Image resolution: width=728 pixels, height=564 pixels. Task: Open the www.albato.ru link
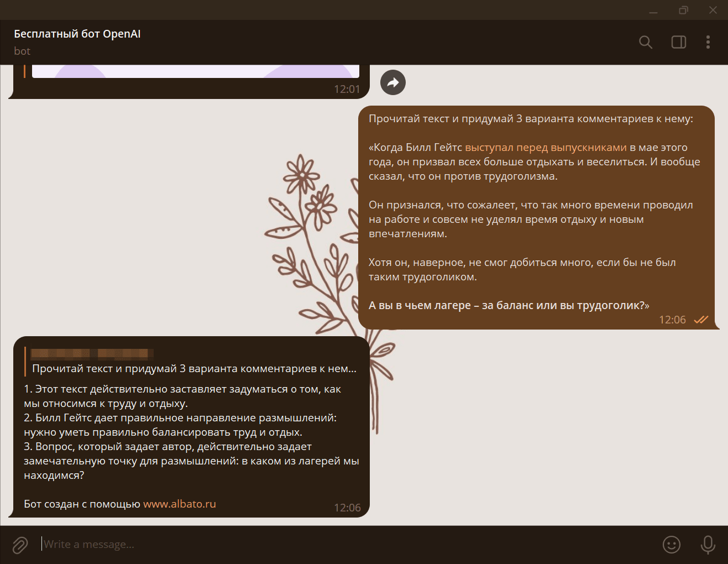click(x=180, y=504)
